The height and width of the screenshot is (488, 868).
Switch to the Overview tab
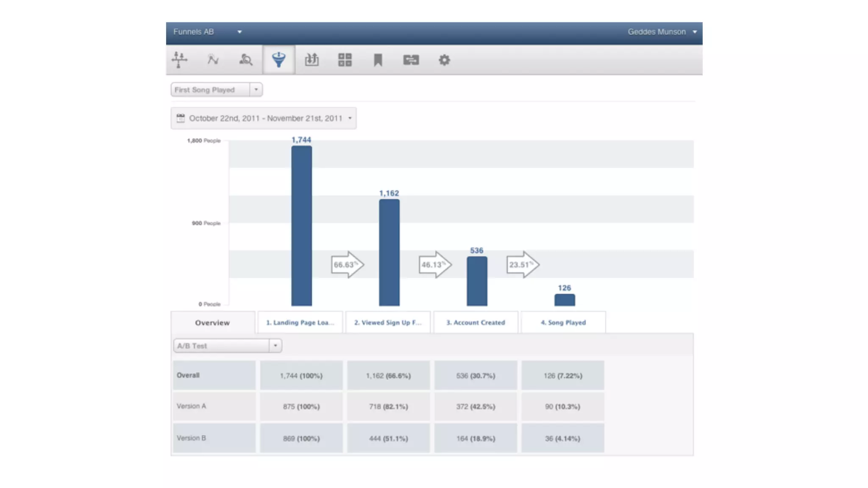coord(212,323)
